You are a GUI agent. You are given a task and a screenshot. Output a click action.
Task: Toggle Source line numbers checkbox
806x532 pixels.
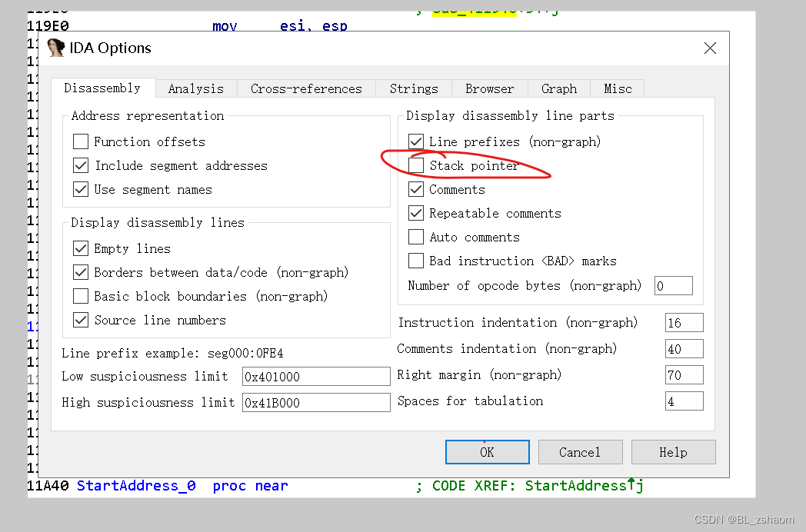(x=81, y=320)
